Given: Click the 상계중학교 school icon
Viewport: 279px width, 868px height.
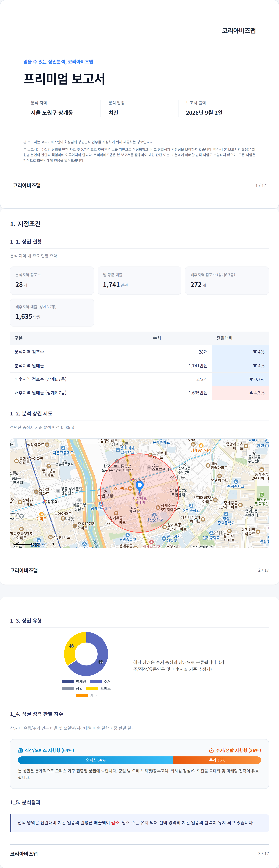Looking at the screenshot, I should click(x=191, y=506).
